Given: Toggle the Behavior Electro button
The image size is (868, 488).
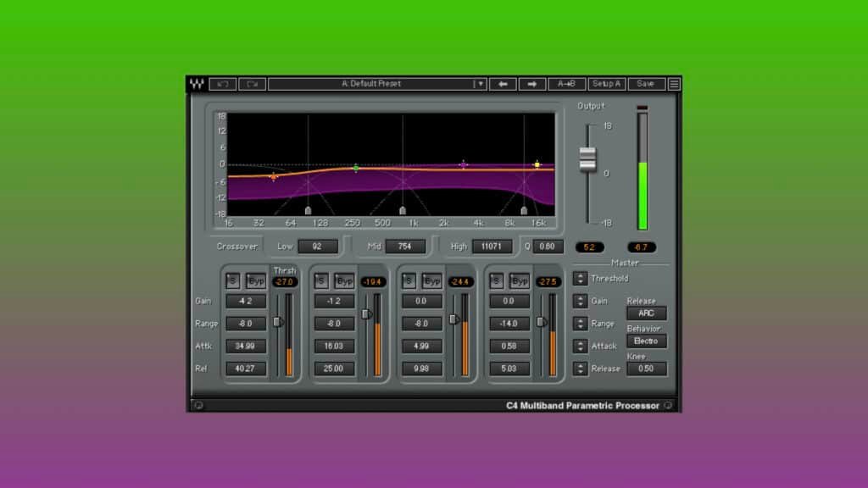Looking at the screenshot, I should tap(647, 341).
